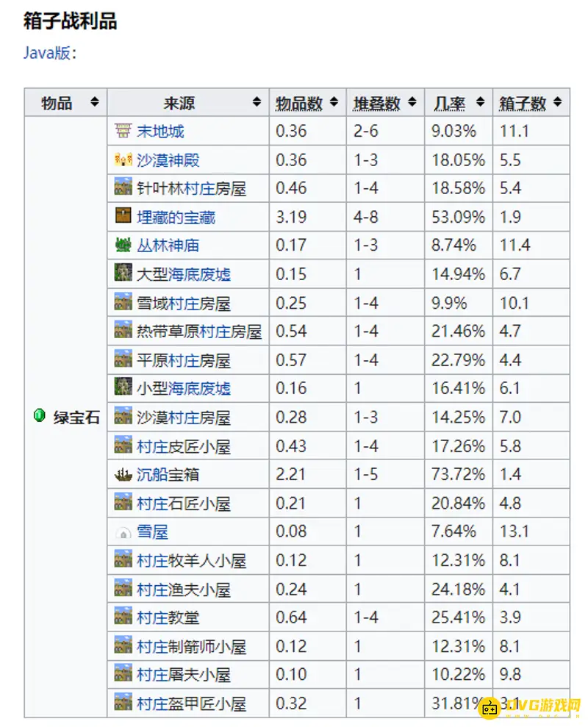Click the ruin icon beside 小型海底废墟
Screen dimensions: 588x727
point(123,387)
